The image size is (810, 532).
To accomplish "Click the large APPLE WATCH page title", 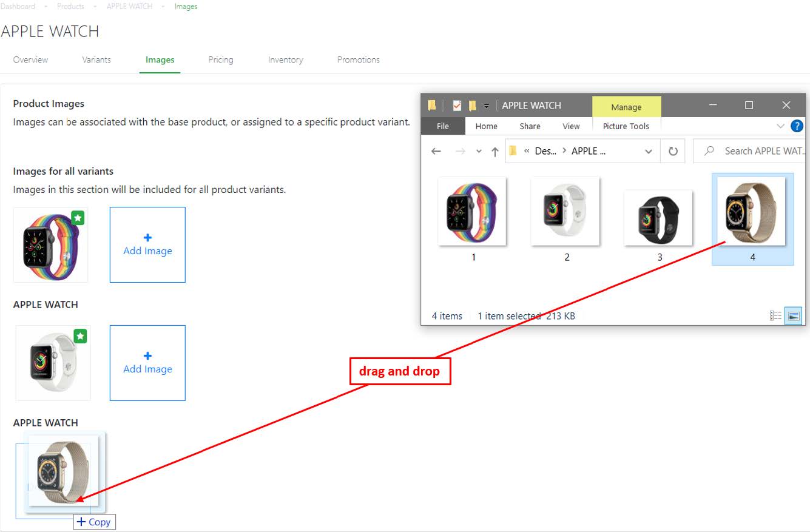I will coord(50,32).
